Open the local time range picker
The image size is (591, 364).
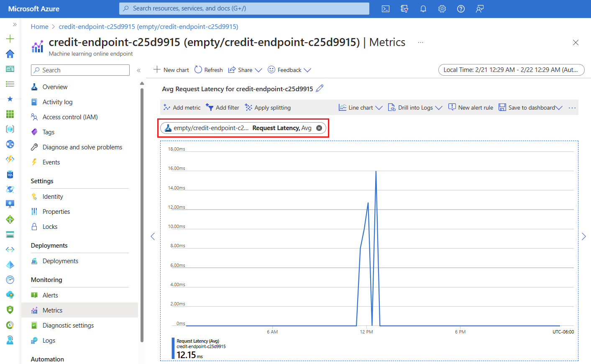(x=511, y=70)
